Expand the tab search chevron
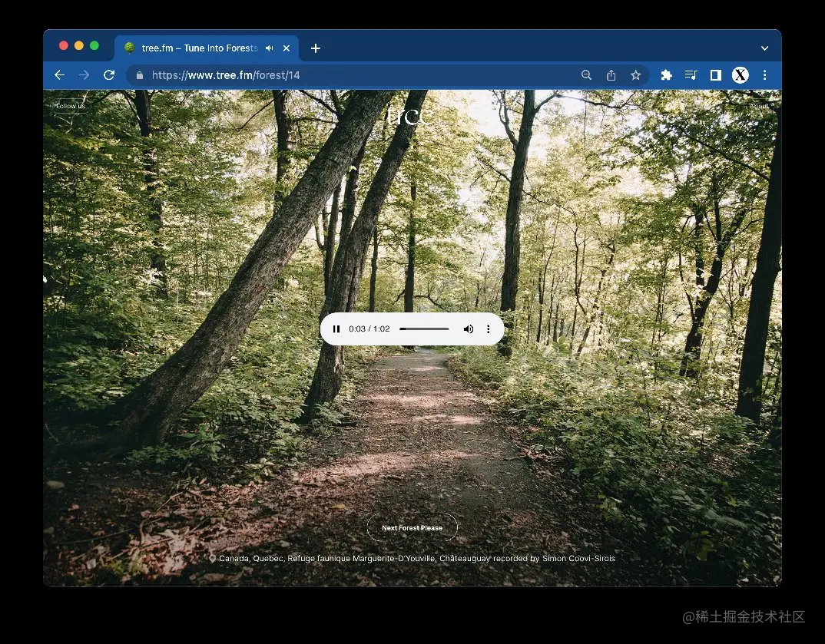 coord(764,48)
